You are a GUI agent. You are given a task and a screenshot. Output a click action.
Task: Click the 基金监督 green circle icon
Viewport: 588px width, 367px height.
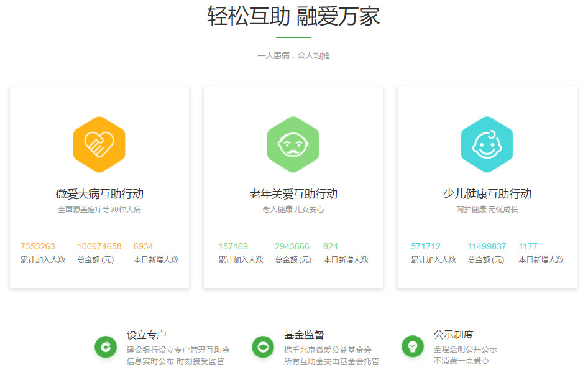coord(263,347)
